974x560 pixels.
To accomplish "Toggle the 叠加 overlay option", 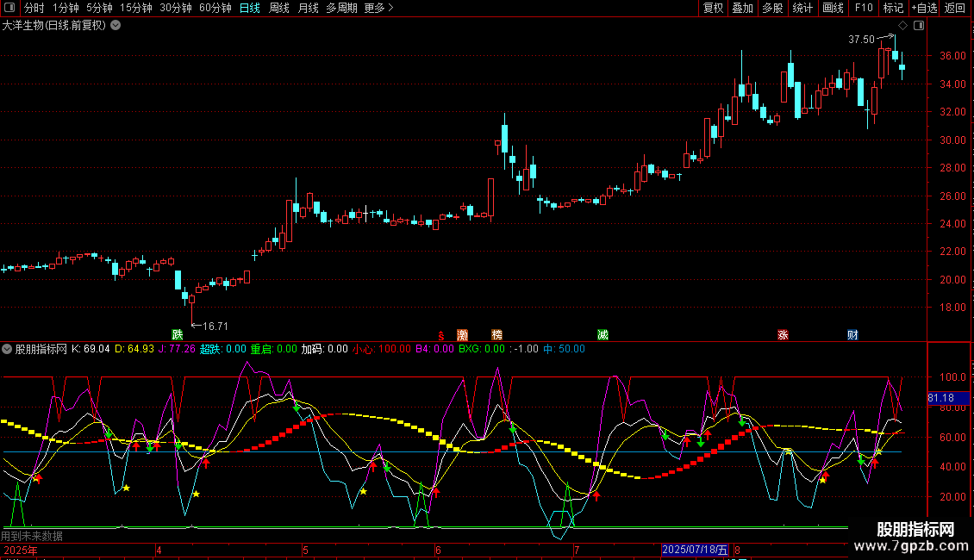I will [x=742, y=9].
